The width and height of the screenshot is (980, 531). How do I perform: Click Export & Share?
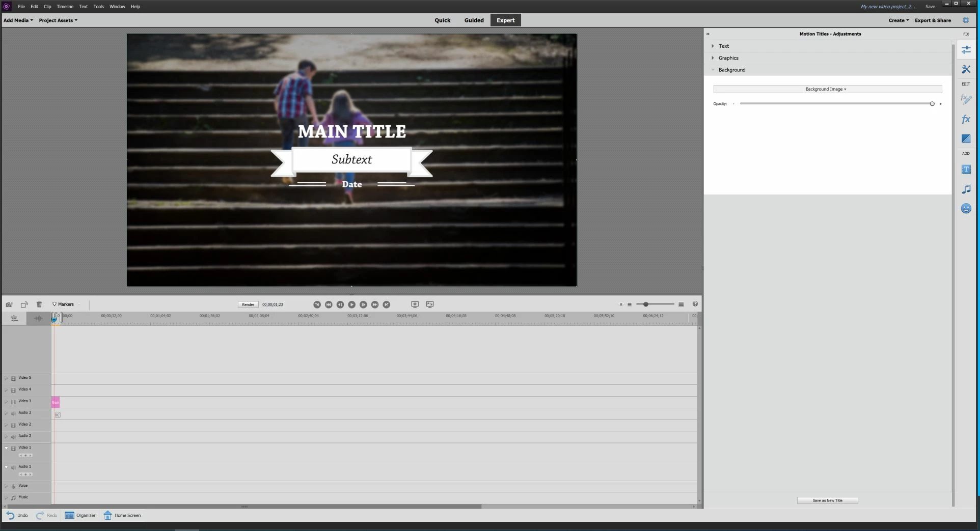[x=933, y=20]
